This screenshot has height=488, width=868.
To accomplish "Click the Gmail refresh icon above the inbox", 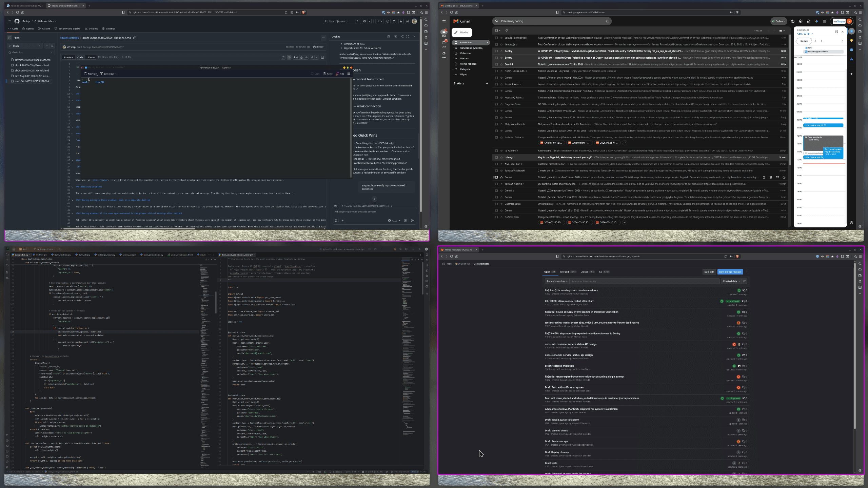I will [x=507, y=30].
